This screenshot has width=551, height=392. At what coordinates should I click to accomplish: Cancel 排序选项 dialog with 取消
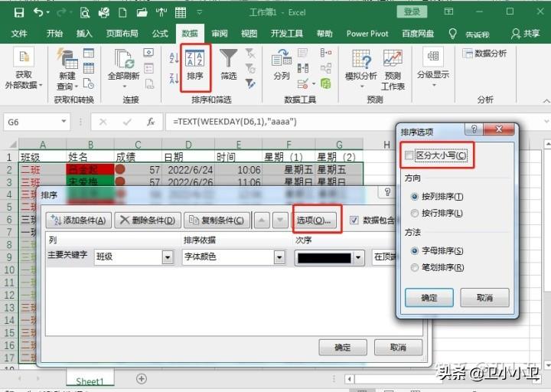[484, 298]
